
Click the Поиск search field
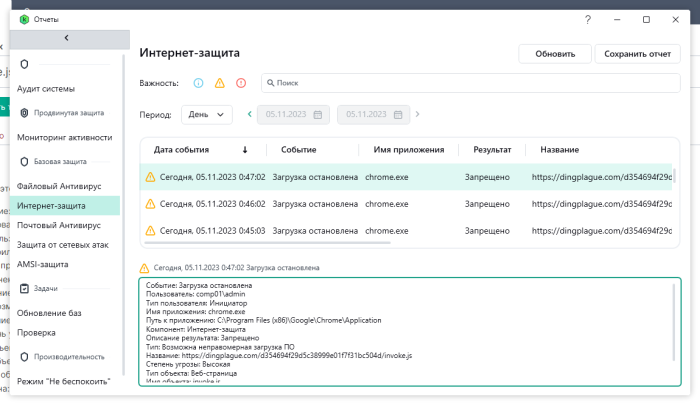pyautogui.click(x=470, y=83)
